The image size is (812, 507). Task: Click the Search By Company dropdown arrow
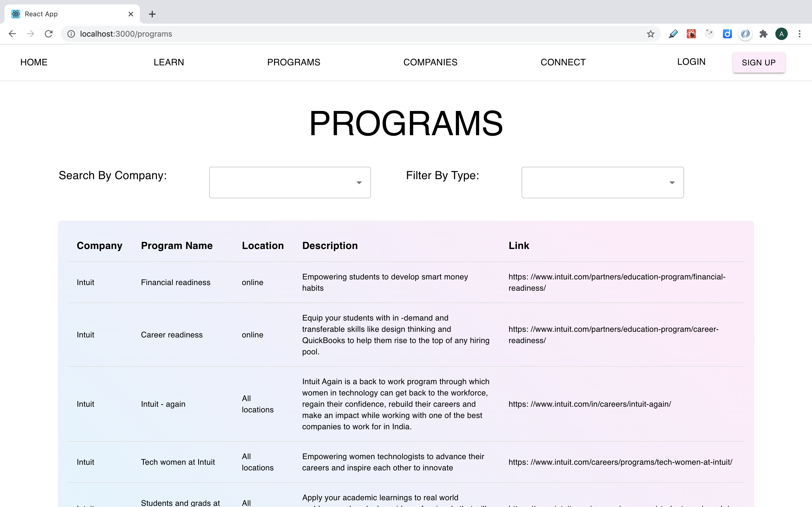tap(359, 183)
